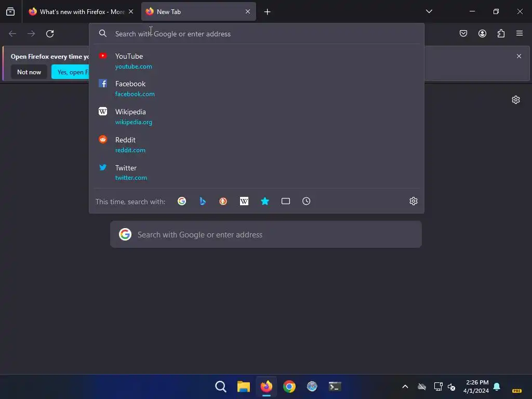532x399 pixels.
Task: Search bookmarks with the star icon
Action: pyautogui.click(x=264, y=201)
